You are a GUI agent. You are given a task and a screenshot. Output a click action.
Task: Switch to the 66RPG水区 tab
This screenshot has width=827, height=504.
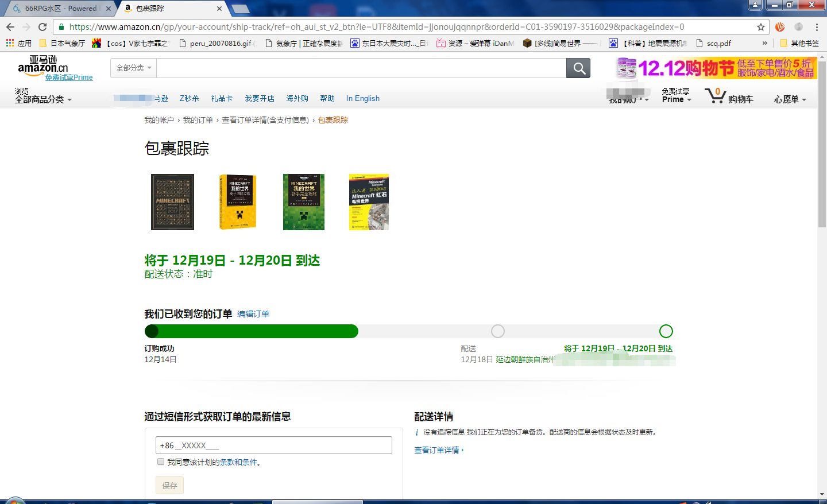[60, 9]
